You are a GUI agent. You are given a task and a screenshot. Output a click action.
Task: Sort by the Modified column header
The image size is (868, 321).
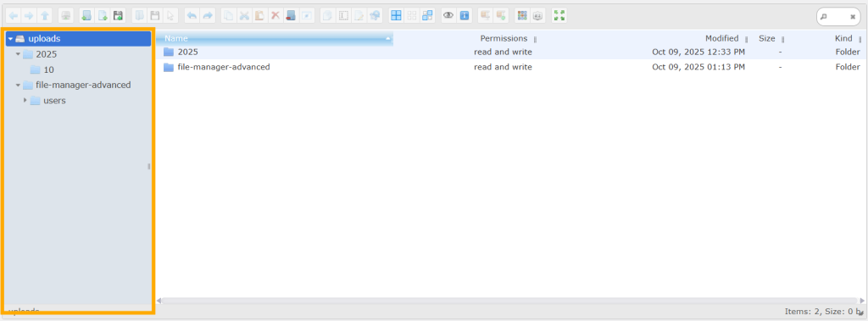(x=722, y=39)
